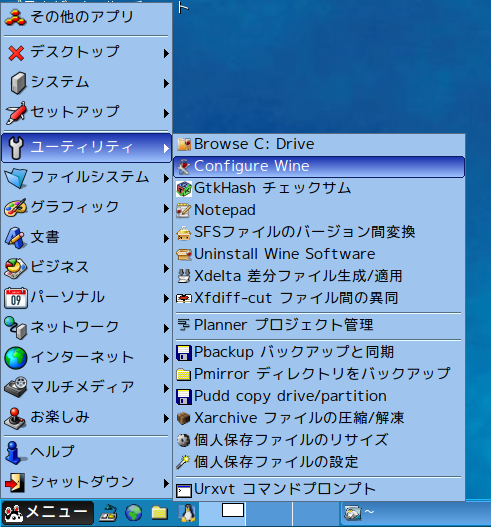Viewport: 491px width, 527px height.
Task: Click the Xarchive box icon
Action: coord(183,418)
